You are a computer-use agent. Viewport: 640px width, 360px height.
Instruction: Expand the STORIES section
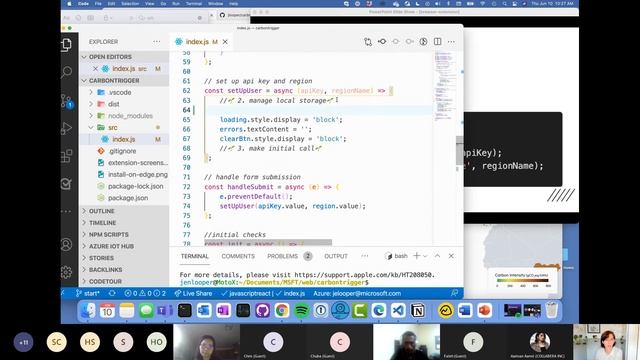pos(124,258)
